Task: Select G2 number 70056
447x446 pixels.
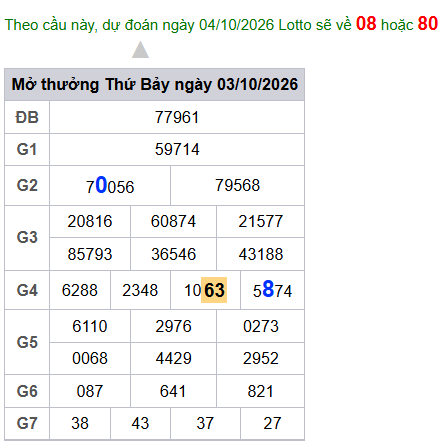Action: pyautogui.click(x=110, y=185)
